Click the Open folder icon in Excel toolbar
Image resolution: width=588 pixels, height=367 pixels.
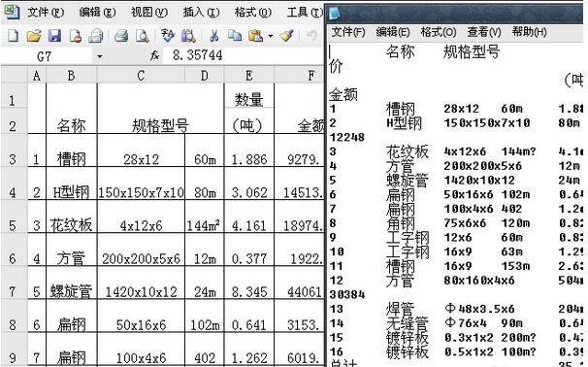pyautogui.click(x=34, y=36)
